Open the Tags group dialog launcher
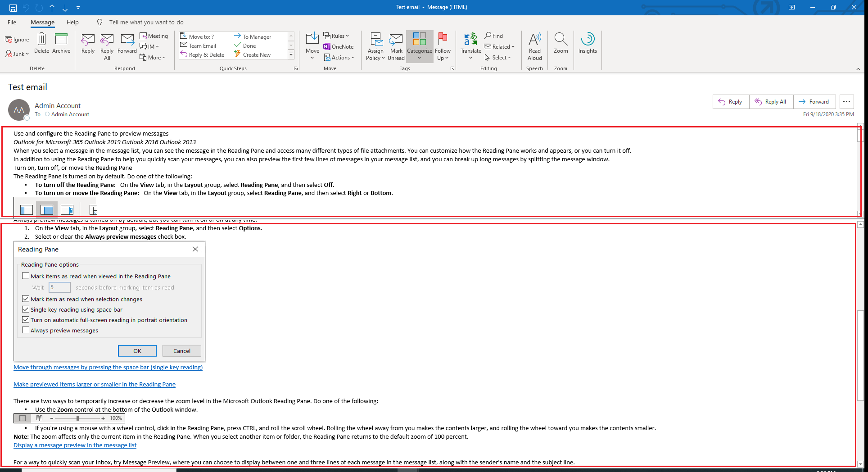Screen dimensions: 868x472 tap(452, 68)
